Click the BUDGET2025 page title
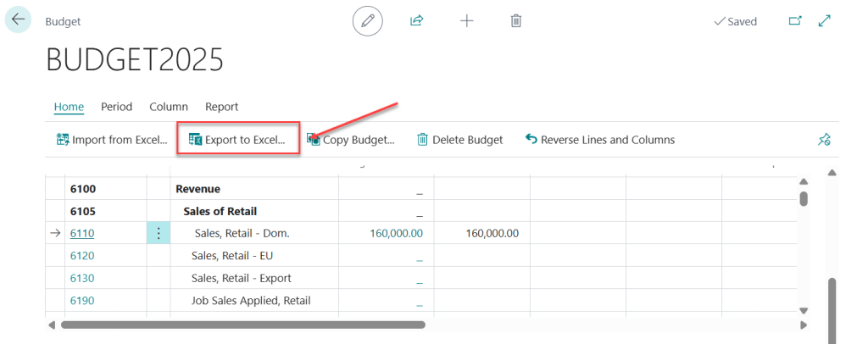The height and width of the screenshot is (344, 868). [x=135, y=59]
